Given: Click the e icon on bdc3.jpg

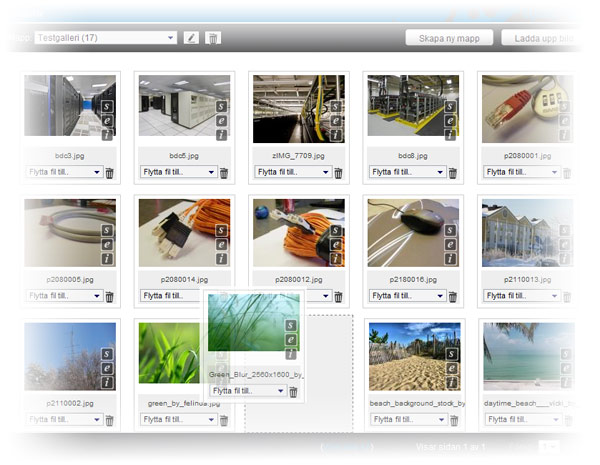Looking at the screenshot, I should tap(107, 121).
